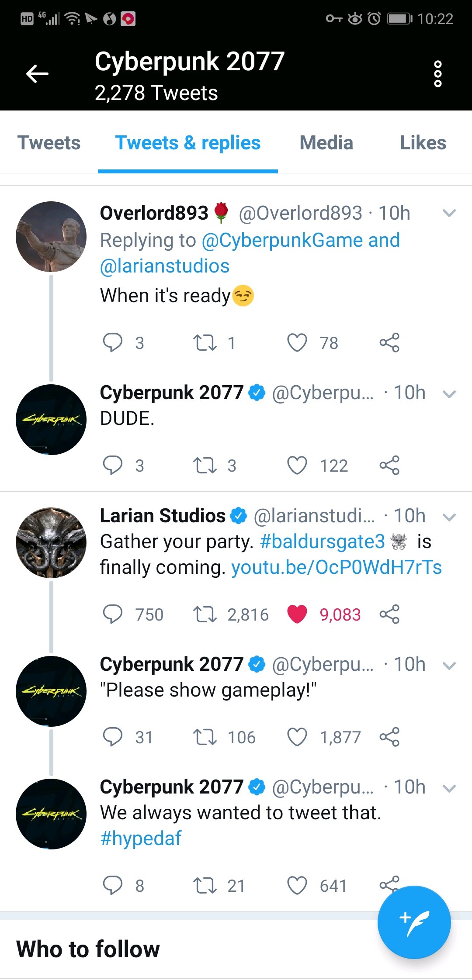Expand chevron on the "DUDE." tweet
The height and width of the screenshot is (980, 472).
(x=449, y=394)
